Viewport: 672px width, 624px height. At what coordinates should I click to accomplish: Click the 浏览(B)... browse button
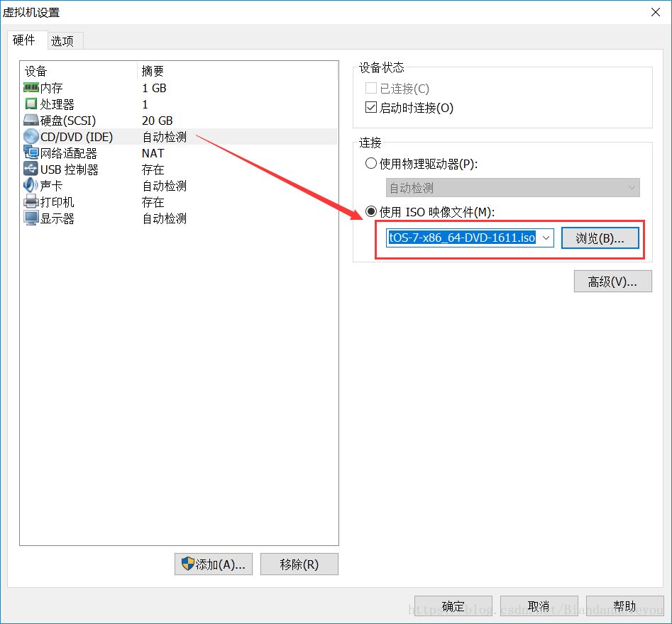pos(600,238)
